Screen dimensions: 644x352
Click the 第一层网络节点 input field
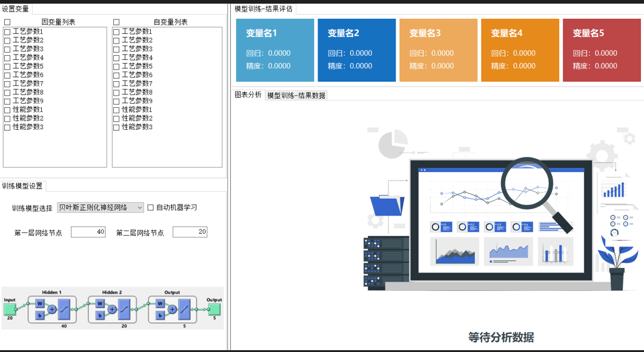[88, 232]
